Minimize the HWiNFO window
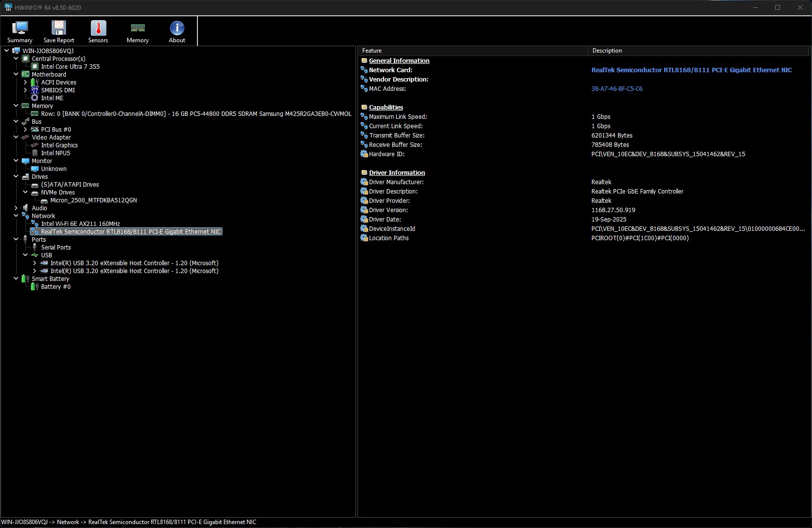Image resolution: width=812 pixels, height=528 pixels. click(756, 7)
